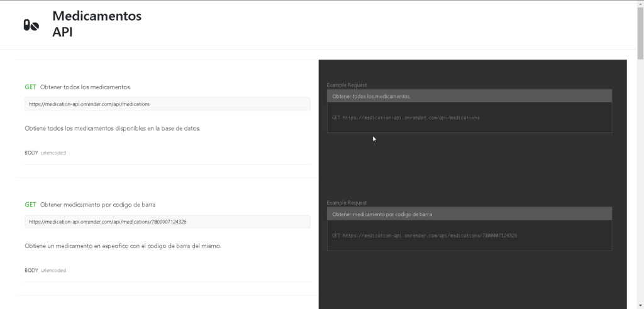Open 'Obtener medicamento por codigo de barra' example dropdown
644x309 pixels.
tap(469, 214)
